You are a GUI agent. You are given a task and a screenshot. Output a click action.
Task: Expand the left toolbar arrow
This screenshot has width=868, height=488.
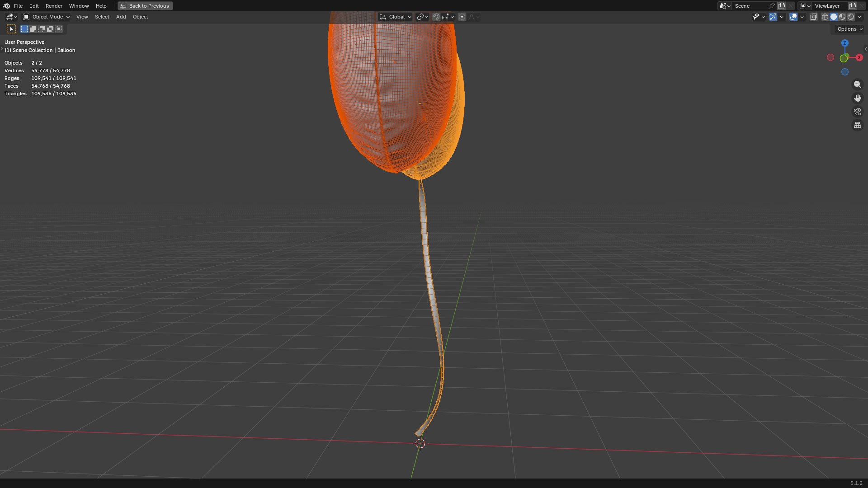pos(2,49)
